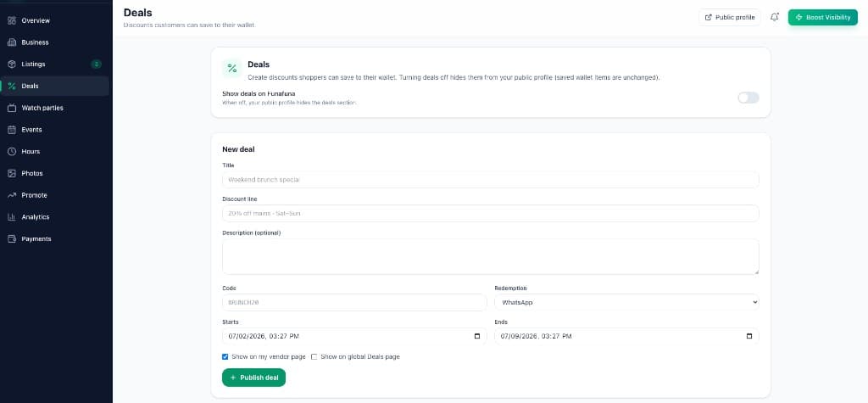Open Analytics page from sidebar
The image size is (868, 403).
(x=55, y=217)
